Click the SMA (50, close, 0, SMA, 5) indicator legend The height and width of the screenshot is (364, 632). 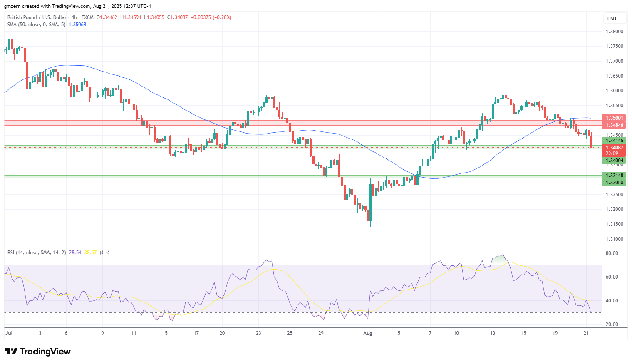pyautogui.click(x=37, y=25)
